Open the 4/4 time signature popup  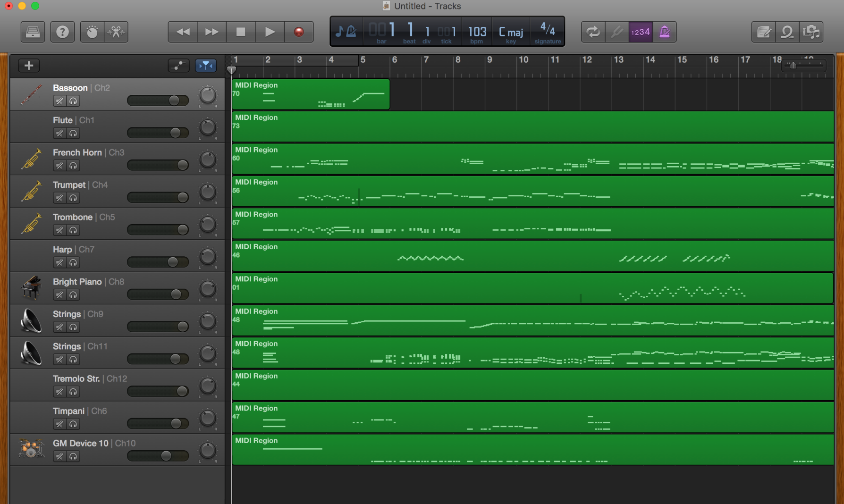[x=548, y=31]
